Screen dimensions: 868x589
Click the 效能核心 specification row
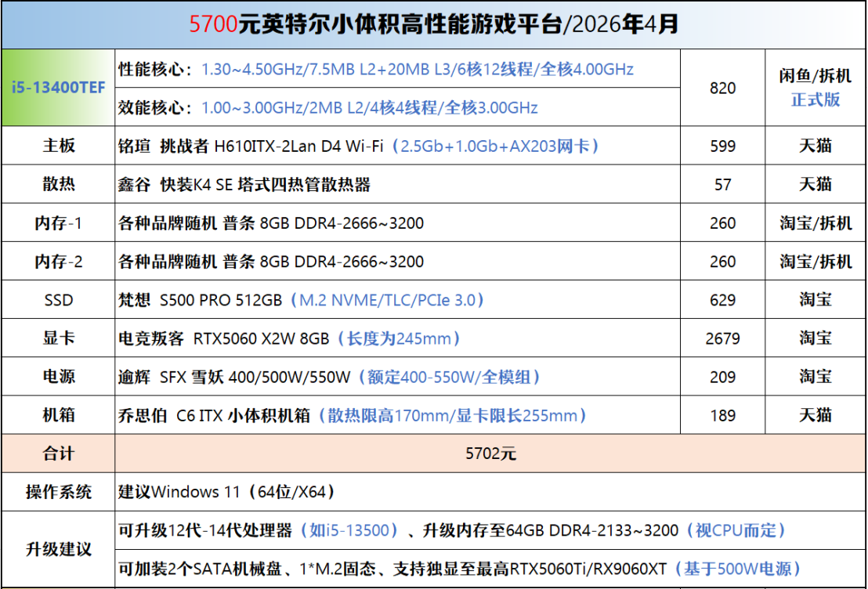(397, 107)
